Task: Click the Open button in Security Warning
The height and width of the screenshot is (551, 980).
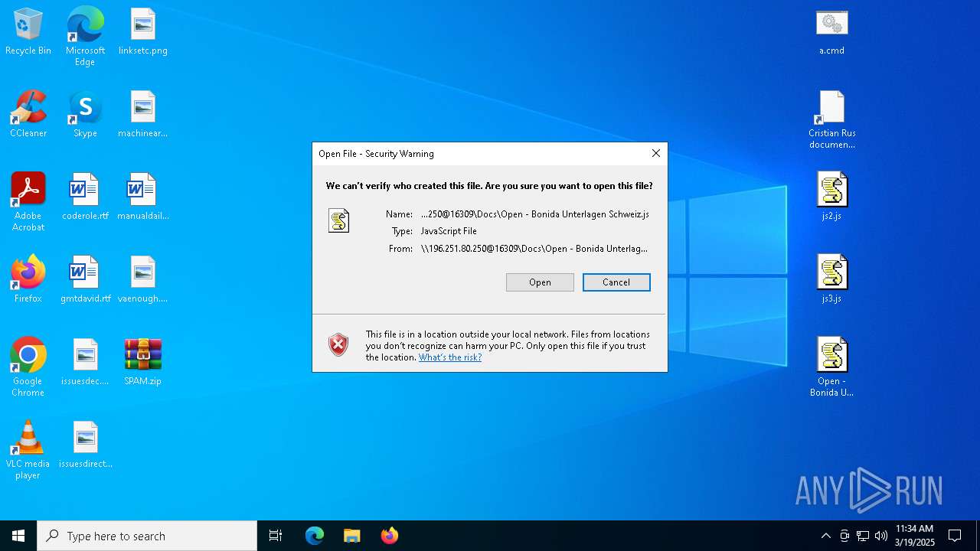Action: (540, 282)
